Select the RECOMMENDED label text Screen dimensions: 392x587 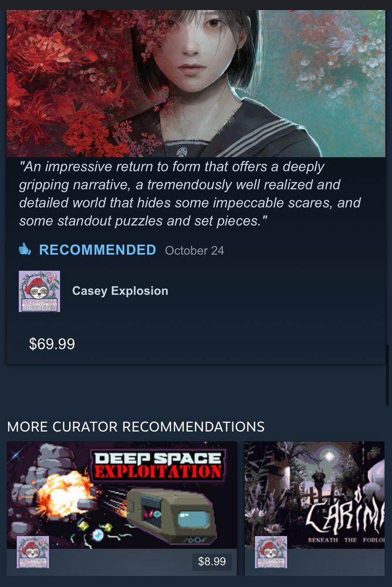[97, 249]
